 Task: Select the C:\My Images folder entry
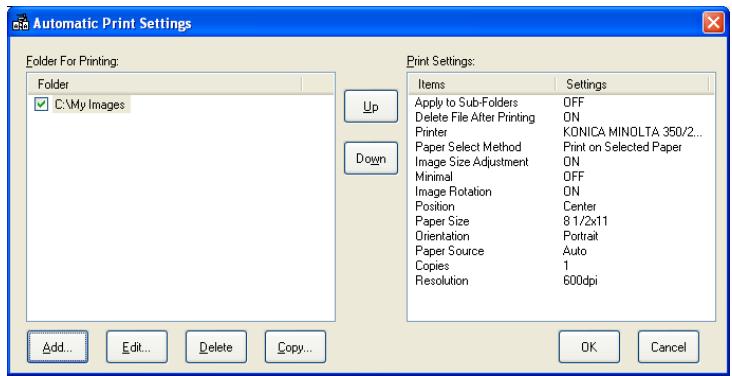(x=90, y=105)
